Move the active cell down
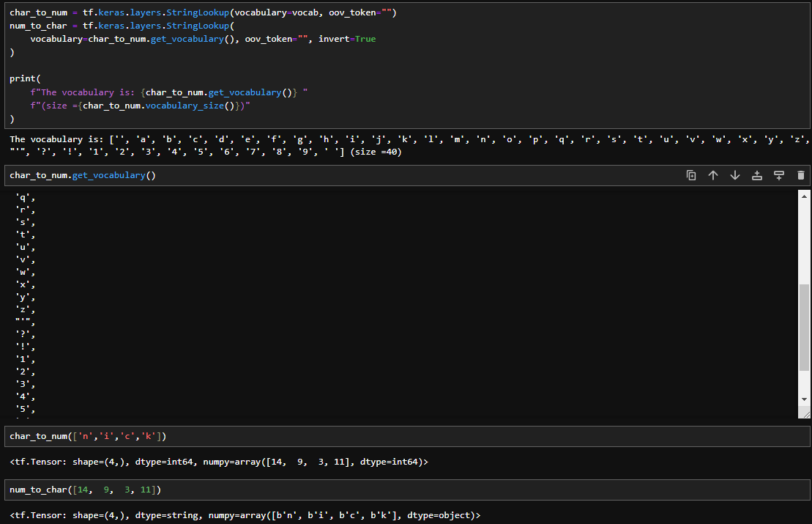This screenshot has height=524, width=812. 735,175
